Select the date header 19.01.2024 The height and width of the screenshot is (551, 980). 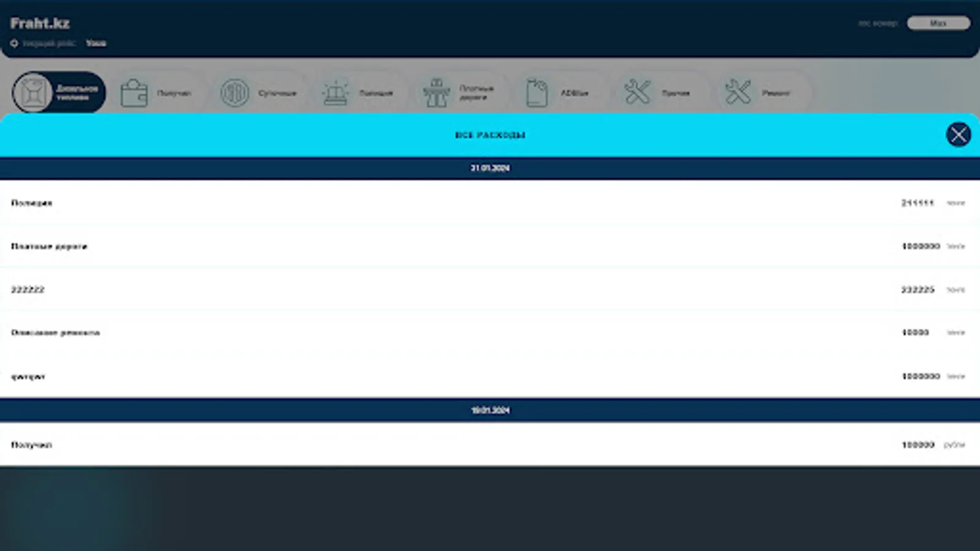pos(490,410)
